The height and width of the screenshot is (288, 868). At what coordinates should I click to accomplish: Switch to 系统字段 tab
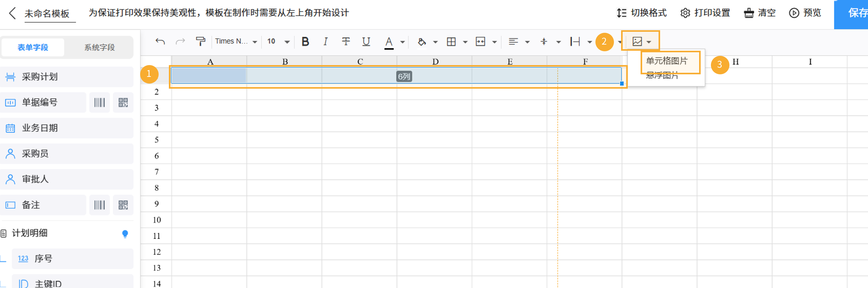(99, 47)
